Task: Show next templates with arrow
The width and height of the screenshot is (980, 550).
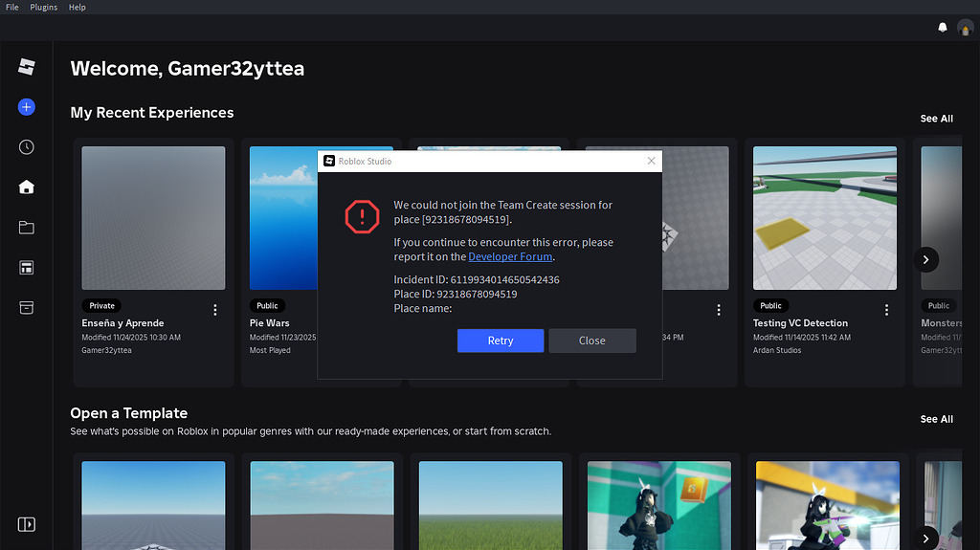Action: pyautogui.click(x=925, y=539)
